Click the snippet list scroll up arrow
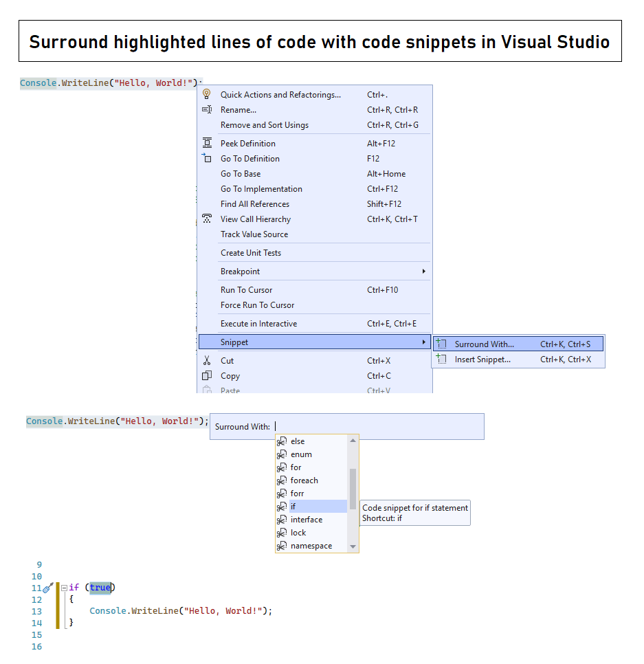 (x=353, y=441)
